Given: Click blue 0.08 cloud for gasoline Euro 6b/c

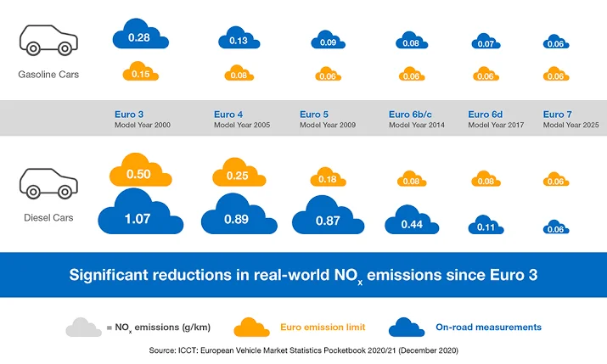Looking at the screenshot, I should 412,40.
